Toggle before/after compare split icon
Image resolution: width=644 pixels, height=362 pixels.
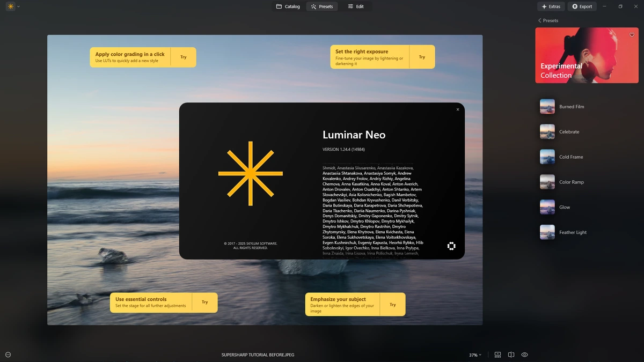511,354
